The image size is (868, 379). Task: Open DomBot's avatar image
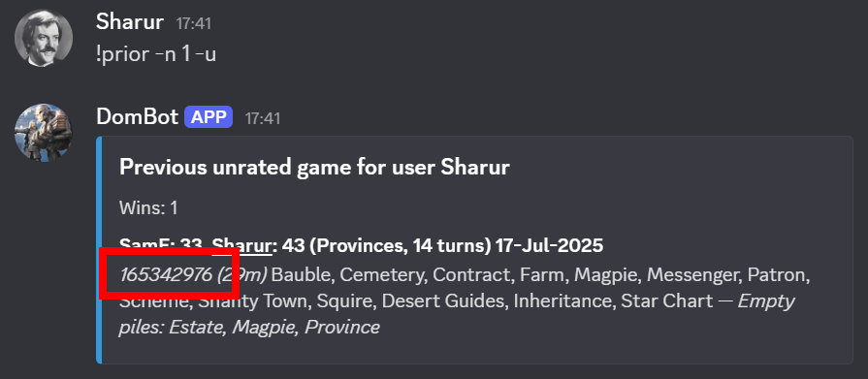click(x=44, y=132)
